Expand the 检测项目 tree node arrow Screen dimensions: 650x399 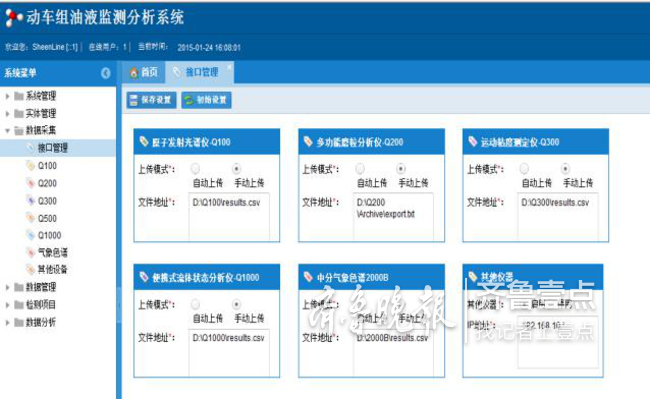point(7,305)
